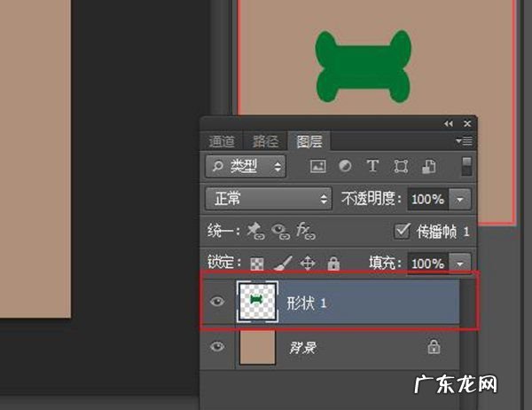This screenshot has height=410, width=532.
Task: Filter layers by smart object icon
Action: tap(429, 166)
